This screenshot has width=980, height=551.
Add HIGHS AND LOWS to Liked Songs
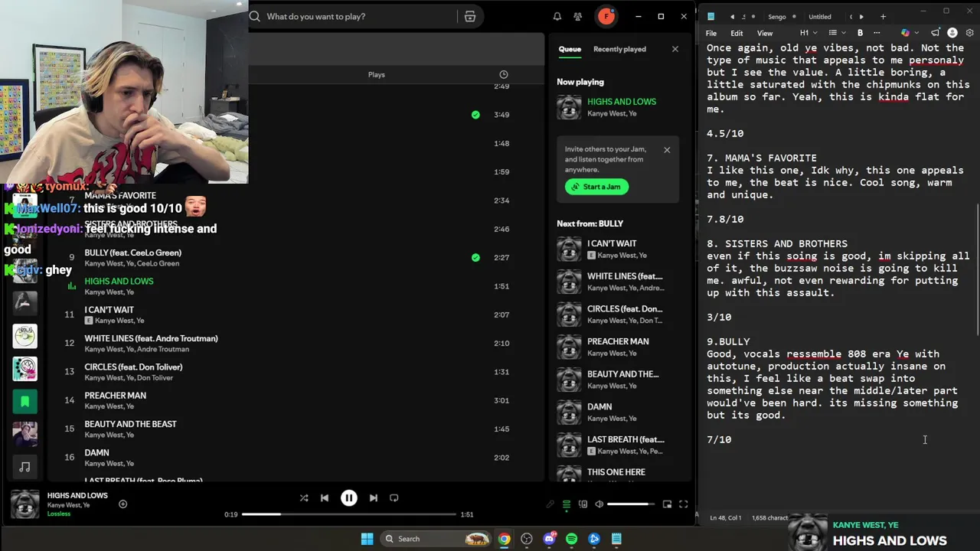point(122,504)
